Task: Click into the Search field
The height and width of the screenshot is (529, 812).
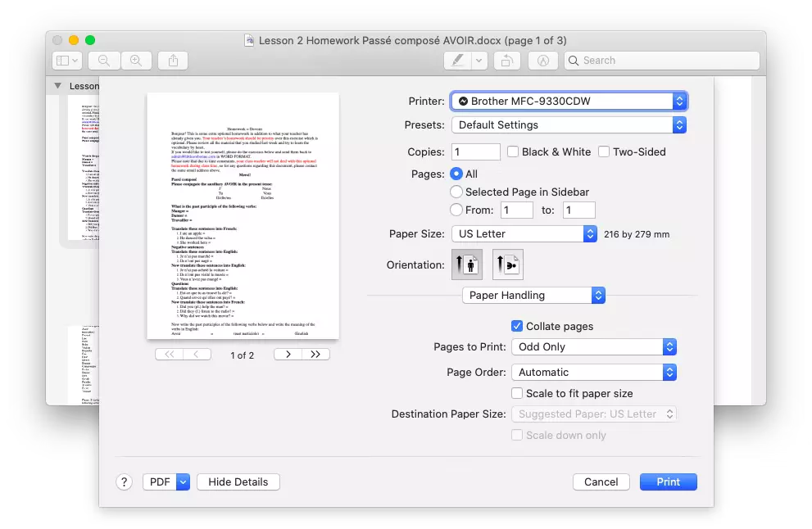Action: 662,61
